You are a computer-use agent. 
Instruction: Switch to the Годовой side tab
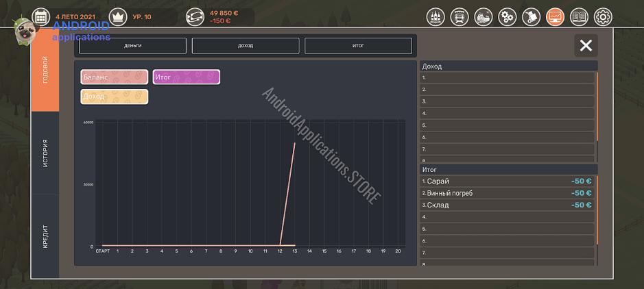tap(45, 70)
